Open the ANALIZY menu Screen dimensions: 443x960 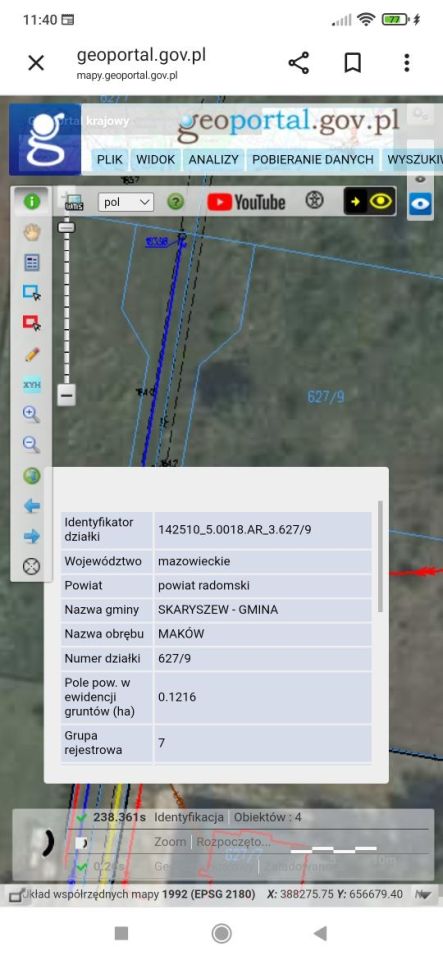point(213,160)
